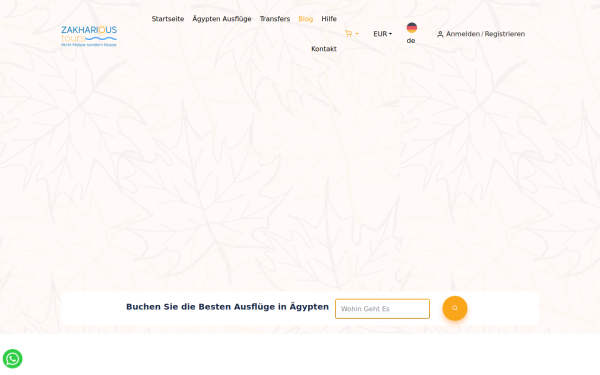Expand the EUR currency dropdown
Image resolution: width=600 pixels, height=375 pixels.
point(382,34)
